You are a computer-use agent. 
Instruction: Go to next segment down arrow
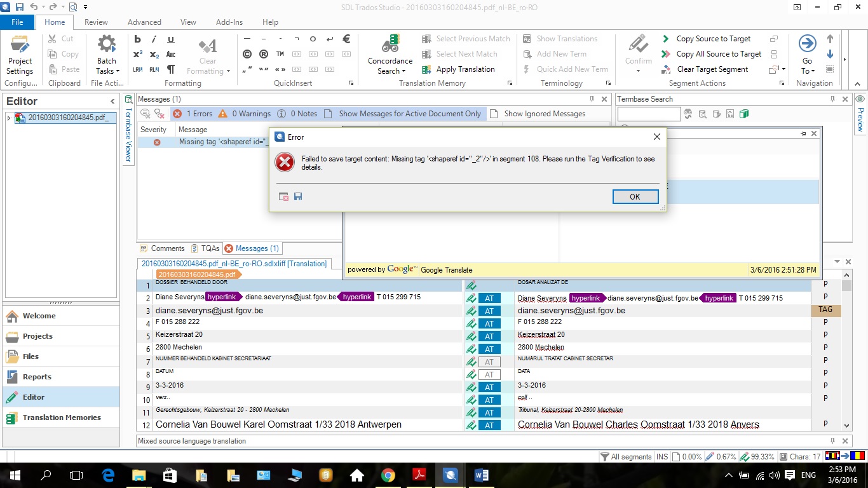(x=830, y=54)
